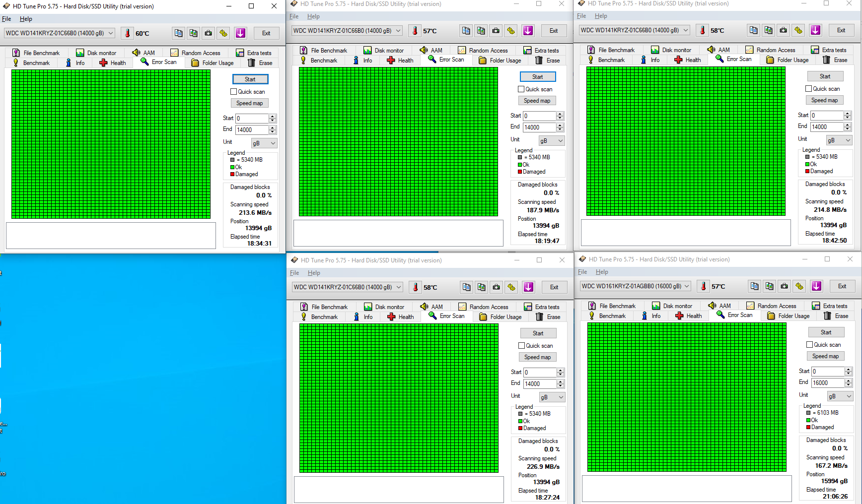The height and width of the screenshot is (504, 862).
Task: Check Quick scan in the window scanning at 187.9 MB/s
Action: click(521, 89)
